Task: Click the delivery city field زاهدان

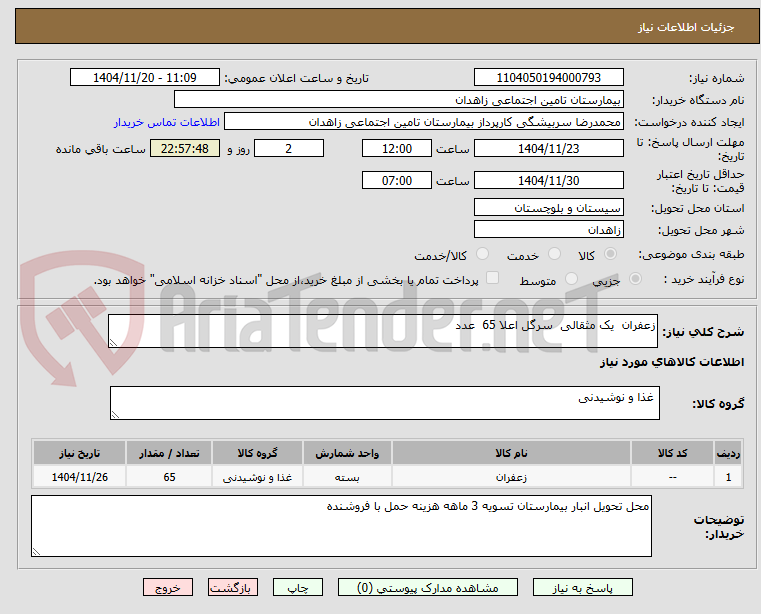Action: click(548, 229)
